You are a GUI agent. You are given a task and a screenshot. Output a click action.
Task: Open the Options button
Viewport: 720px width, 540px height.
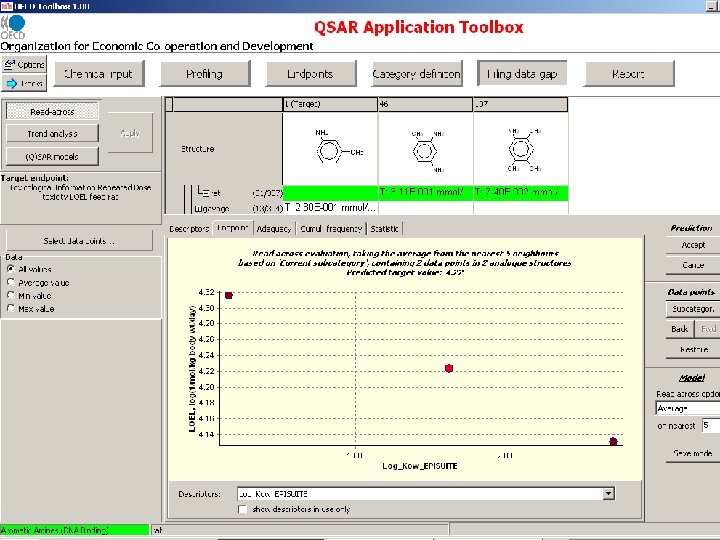pos(24,65)
